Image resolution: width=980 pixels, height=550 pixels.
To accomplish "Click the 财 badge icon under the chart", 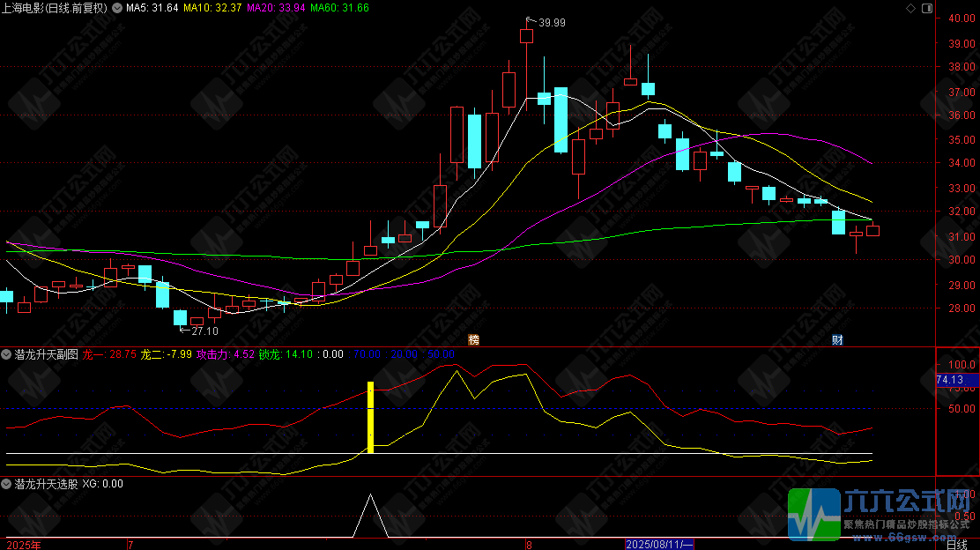I will pyautogui.click(x=837, y=340).
